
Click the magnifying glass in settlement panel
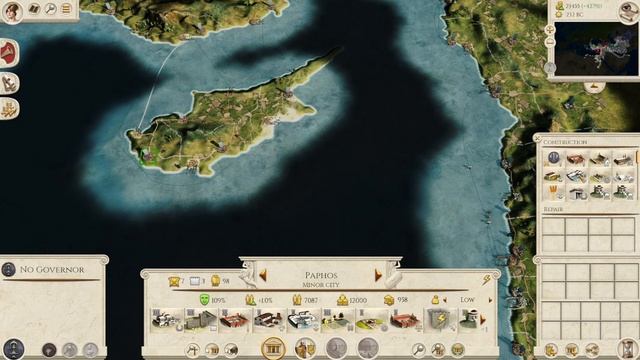[418, 349]
